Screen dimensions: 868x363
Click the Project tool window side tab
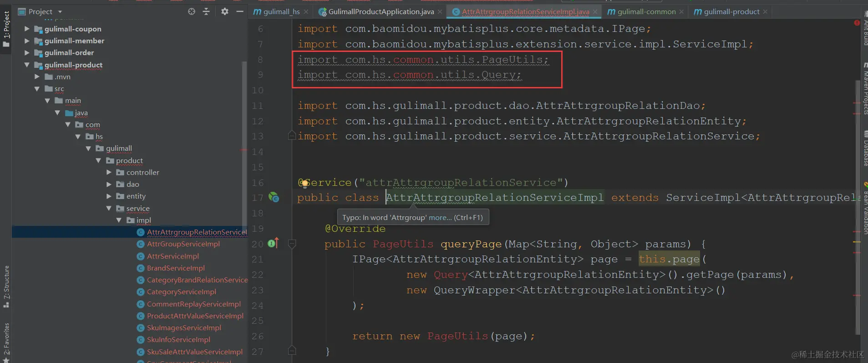point(6,28)
